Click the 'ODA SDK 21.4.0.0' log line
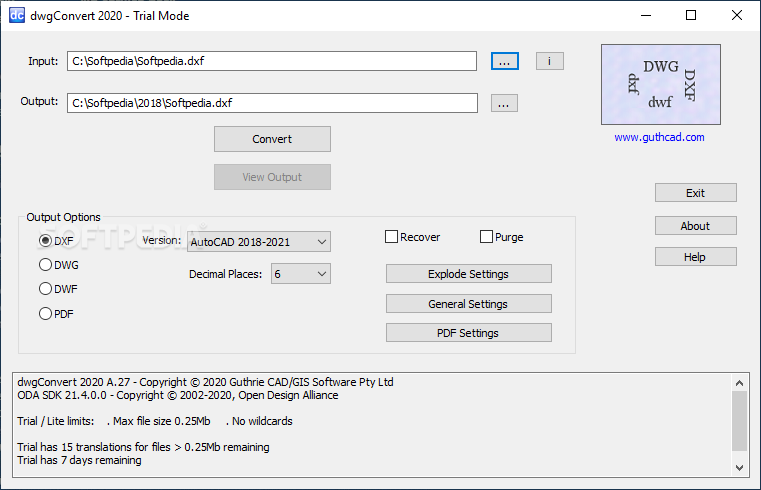This screenshot has height=490, width=761. tap(178, 395)
